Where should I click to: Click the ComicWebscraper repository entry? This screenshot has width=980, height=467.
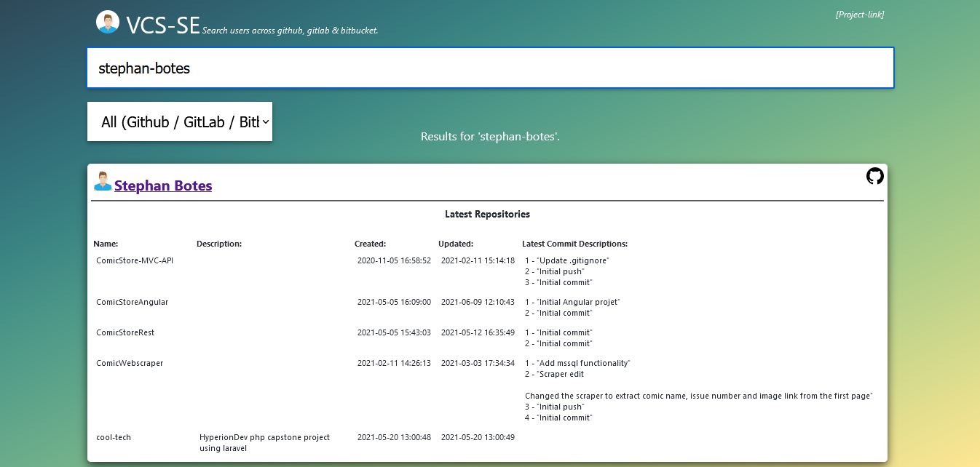pos(130,362)
